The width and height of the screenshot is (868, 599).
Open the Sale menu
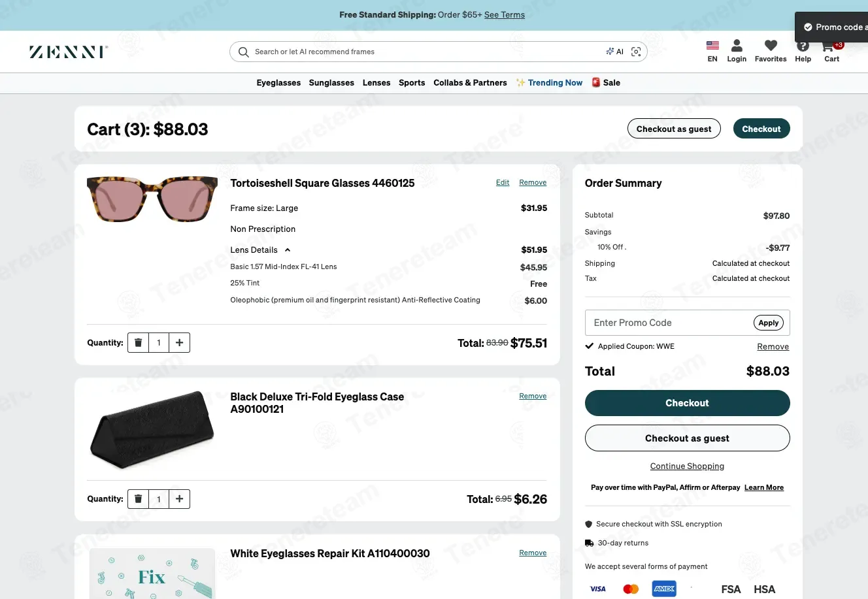[x=606, y=83]
